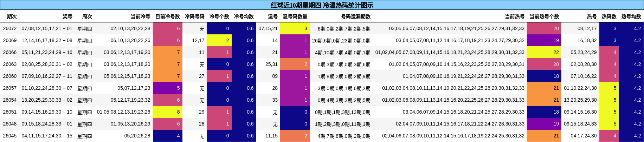Click cold numbers 03,06,12,13,17,19,20

[x=127, y=52]
